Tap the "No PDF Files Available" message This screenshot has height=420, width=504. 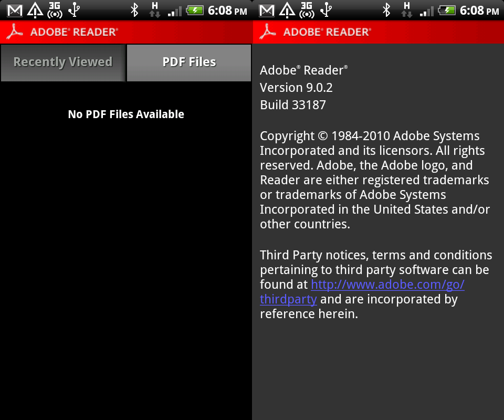click(126, 114)
